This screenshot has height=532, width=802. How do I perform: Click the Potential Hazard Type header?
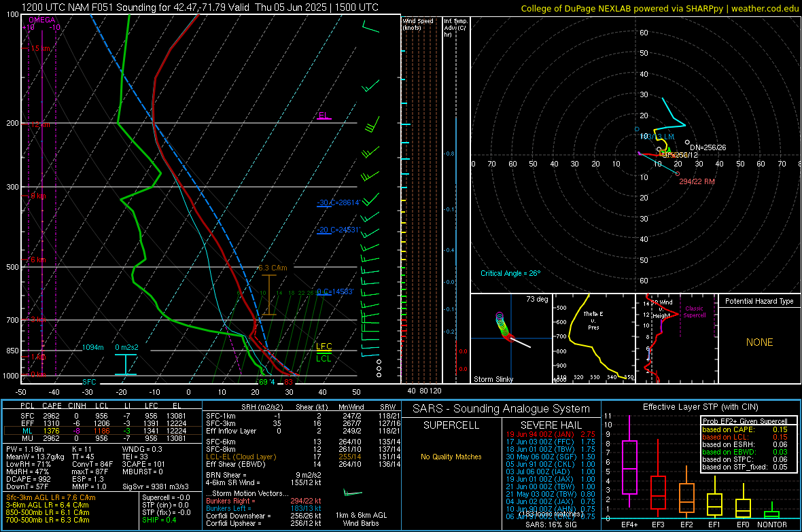point(760,301)
